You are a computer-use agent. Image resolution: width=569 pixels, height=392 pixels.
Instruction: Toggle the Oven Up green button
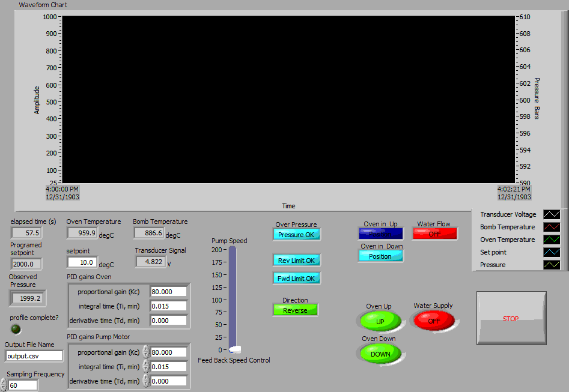(380, 321)
